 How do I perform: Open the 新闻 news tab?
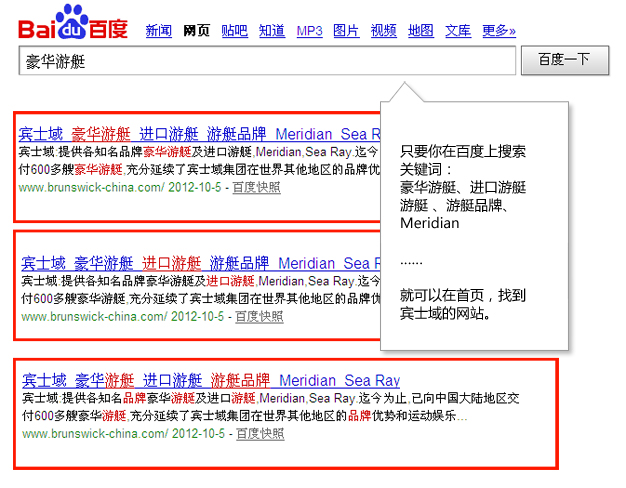tap(158, 31)
